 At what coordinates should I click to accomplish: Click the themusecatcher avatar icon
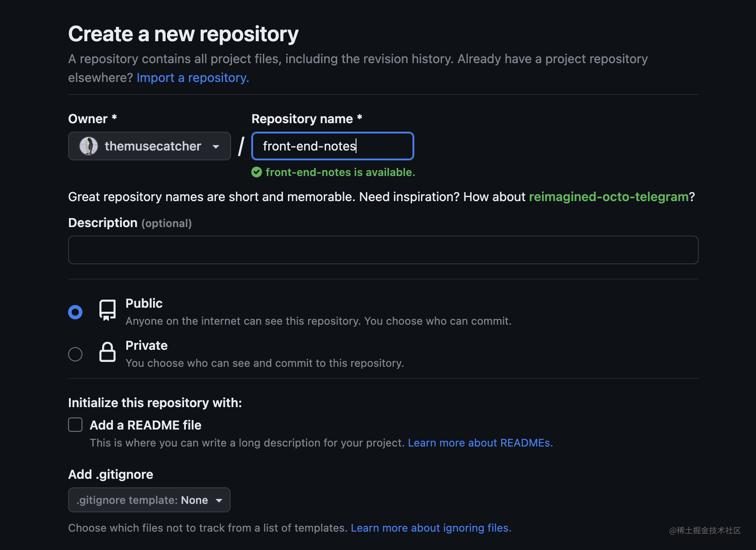(89, 146)
